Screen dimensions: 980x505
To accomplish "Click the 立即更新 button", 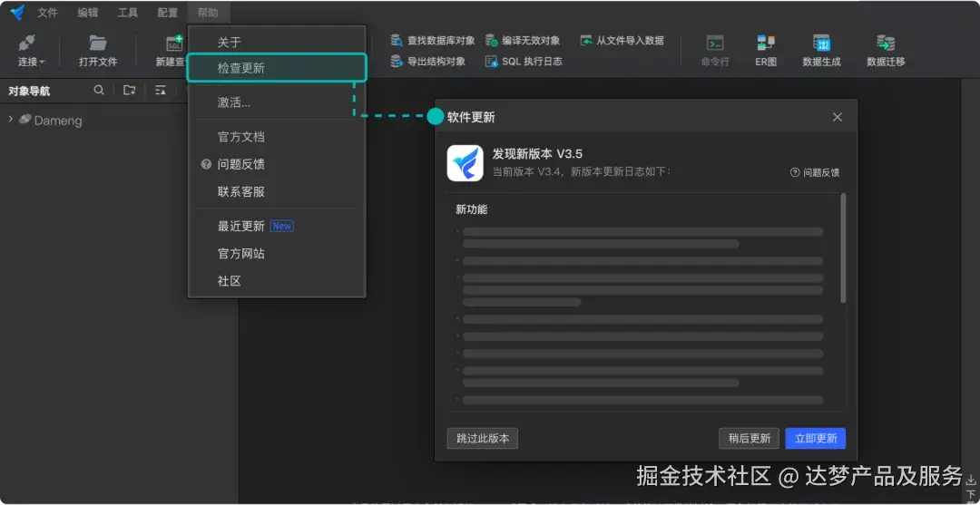I will click(x=816, y=438).
